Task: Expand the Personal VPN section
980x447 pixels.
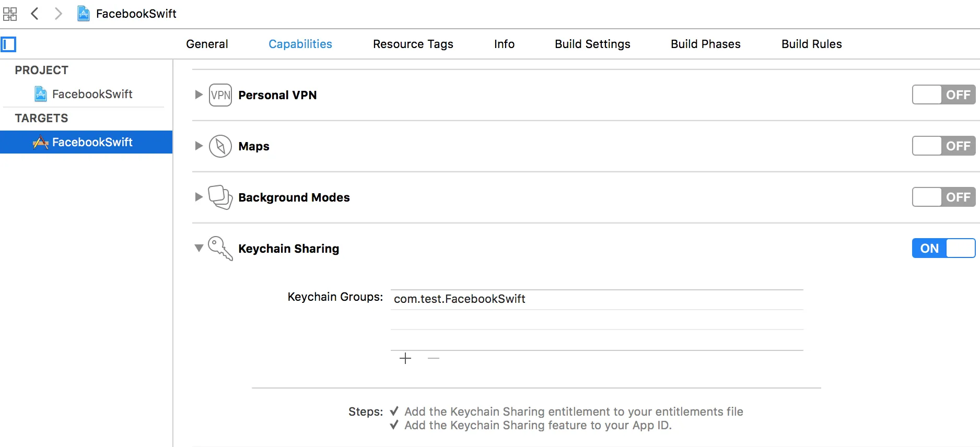Action: click(199, 95)
